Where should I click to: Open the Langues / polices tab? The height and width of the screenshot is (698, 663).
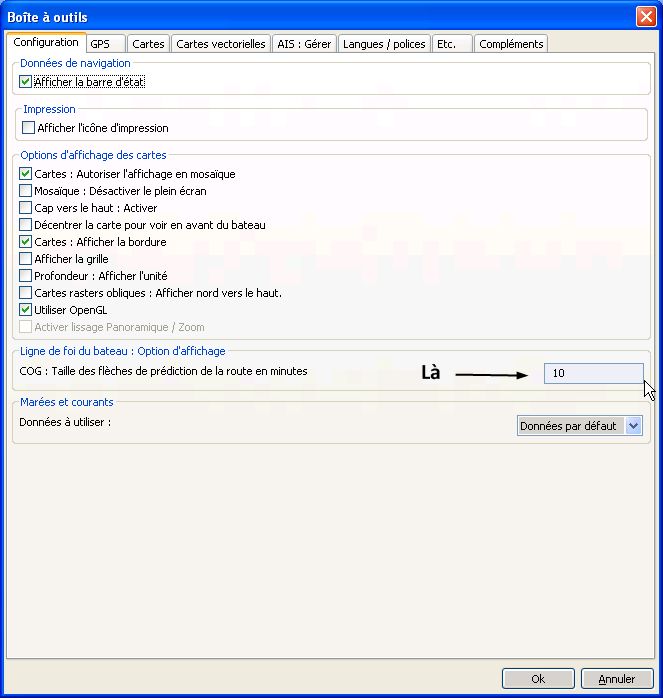point(383,44)
